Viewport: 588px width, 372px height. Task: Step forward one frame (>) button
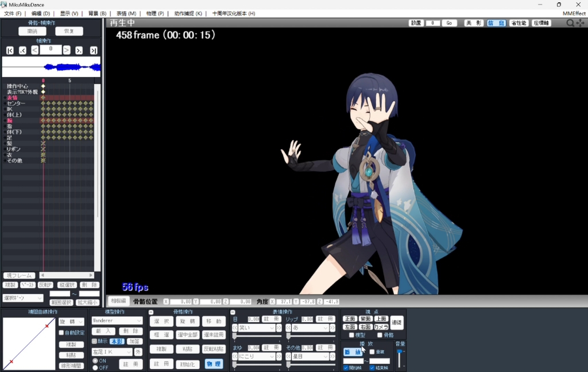tap(67, 50)
